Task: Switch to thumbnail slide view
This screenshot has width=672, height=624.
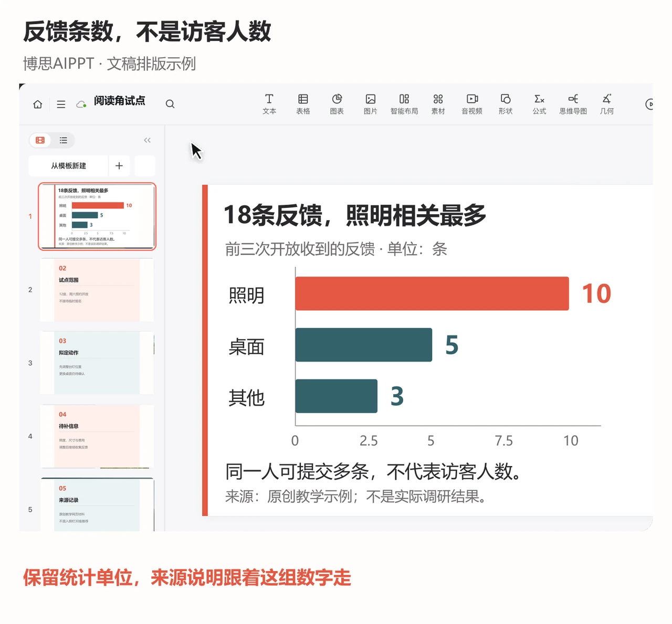Action: (40, 140)
